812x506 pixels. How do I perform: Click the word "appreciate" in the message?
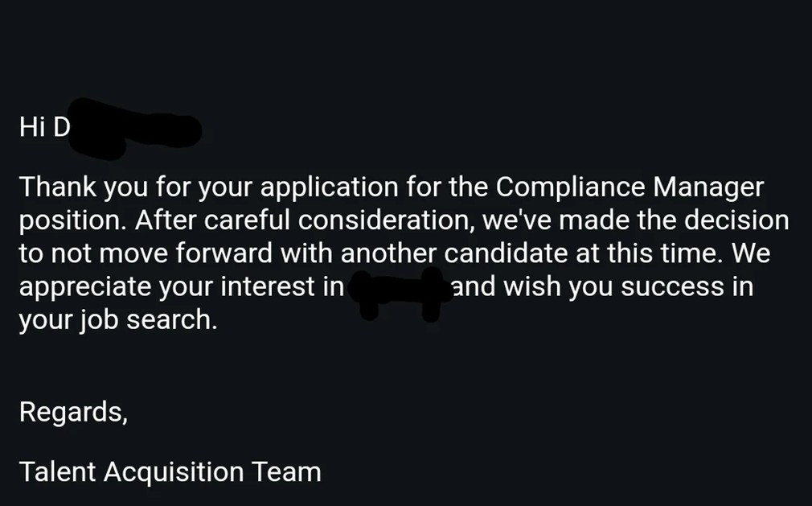[x=84, y=287]
